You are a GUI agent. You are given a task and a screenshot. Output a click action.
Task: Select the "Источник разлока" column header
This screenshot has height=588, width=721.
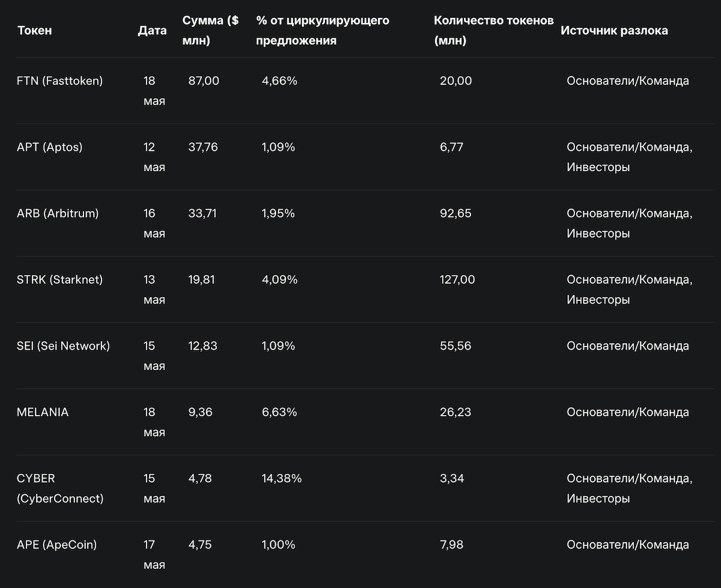coord(614,31)
